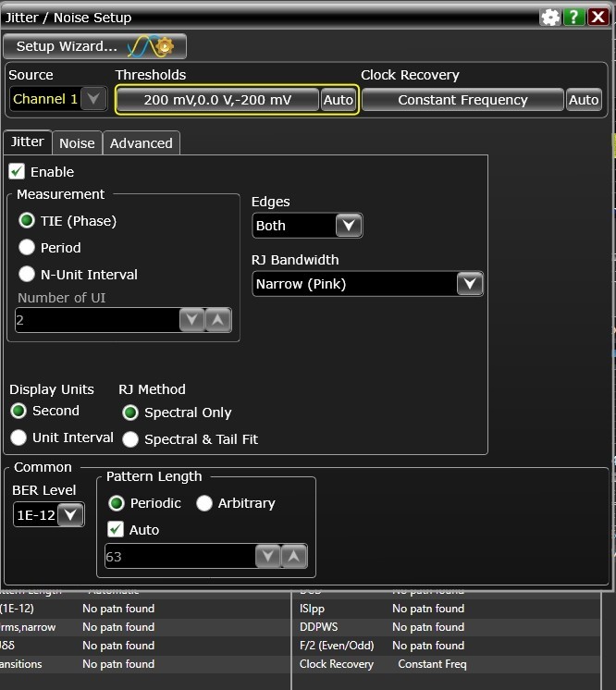The height and width of the screenshot is (690, 616).
Task: Select Second display units
Action: coord(18,411)
